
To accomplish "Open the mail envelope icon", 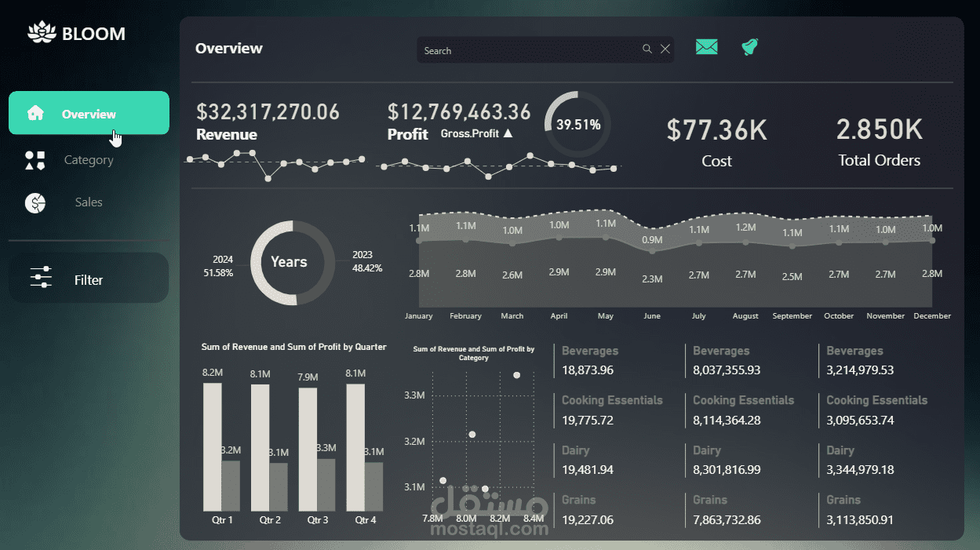I will (x=707, y=47).
